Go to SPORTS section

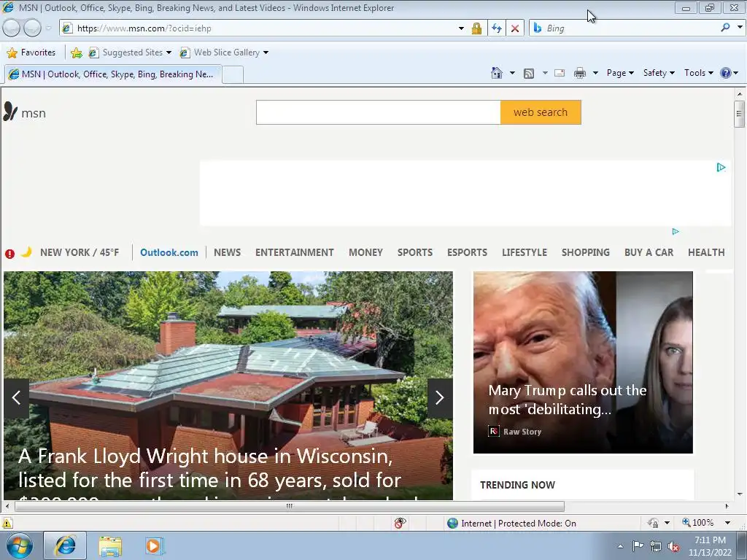tap(415, 252)
